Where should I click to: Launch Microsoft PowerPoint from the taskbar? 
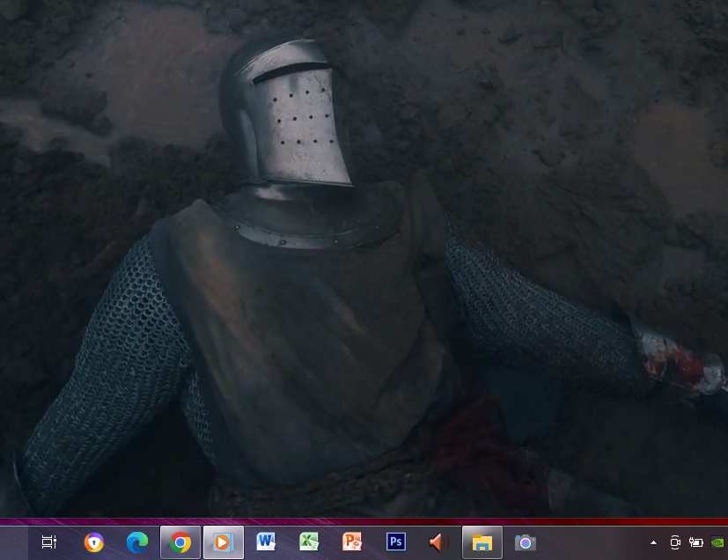[x=352, y=542]
